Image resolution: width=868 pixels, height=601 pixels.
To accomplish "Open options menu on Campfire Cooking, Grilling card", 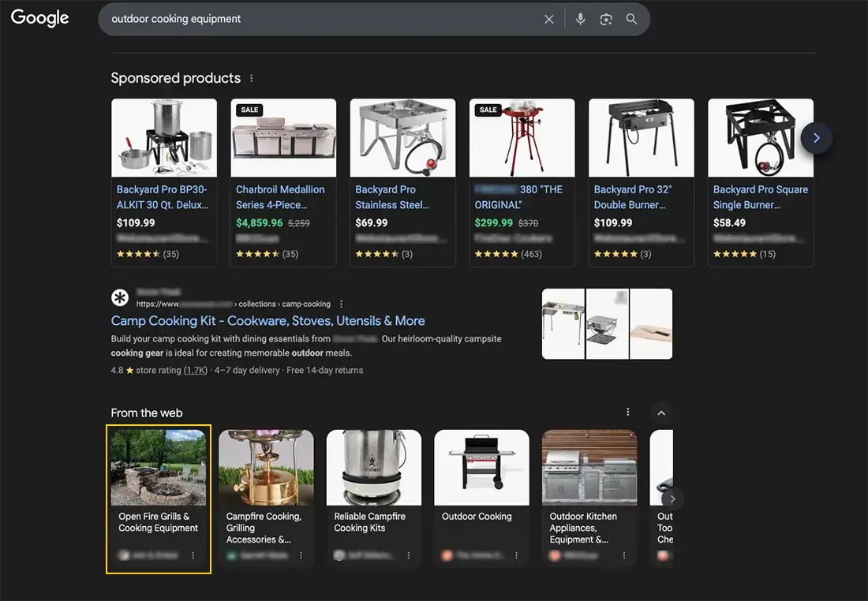I will pos(301,555).
